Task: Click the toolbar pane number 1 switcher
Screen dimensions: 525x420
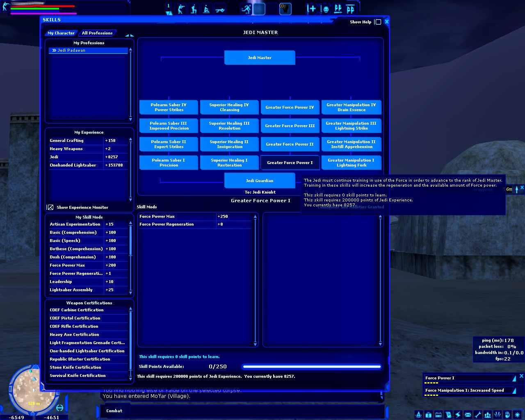Action: point(169,9)
